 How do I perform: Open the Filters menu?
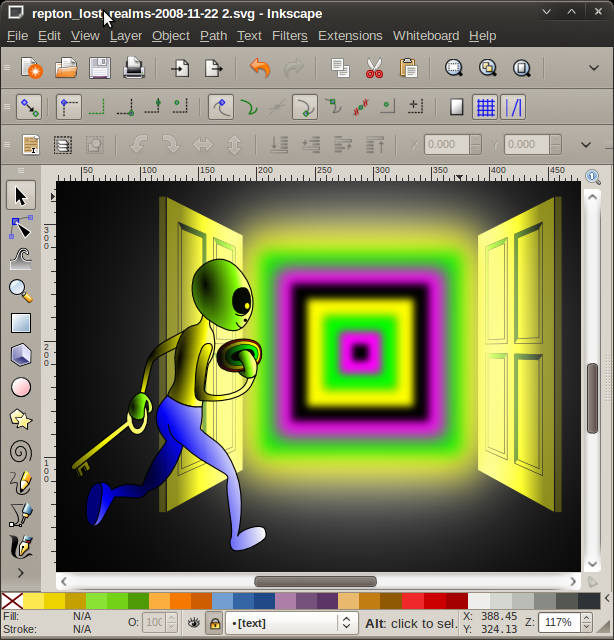pyautogui.click(x=290, y=36)
